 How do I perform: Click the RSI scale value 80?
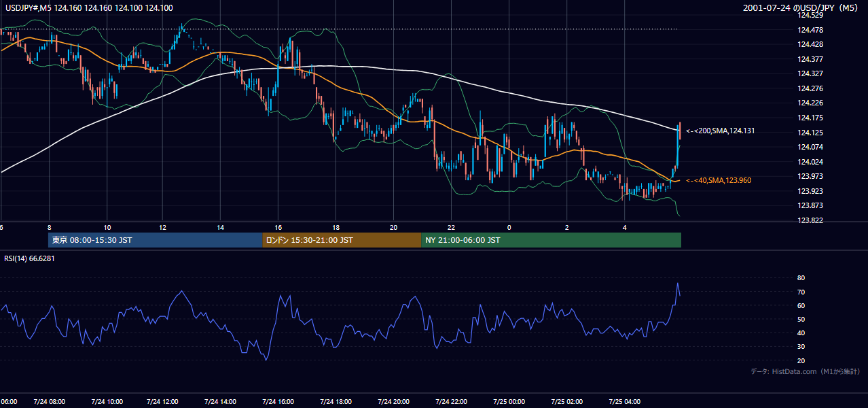pyautogui.click(x=801, y=278)
